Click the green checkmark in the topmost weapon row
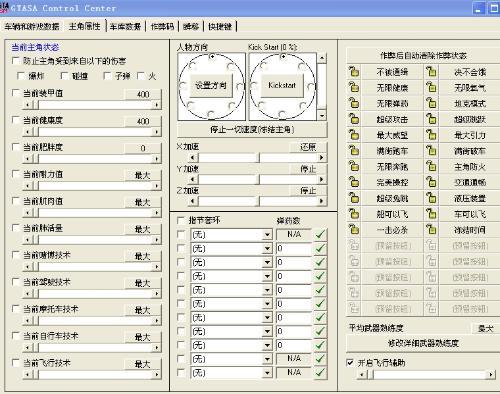 click(320, 235)
